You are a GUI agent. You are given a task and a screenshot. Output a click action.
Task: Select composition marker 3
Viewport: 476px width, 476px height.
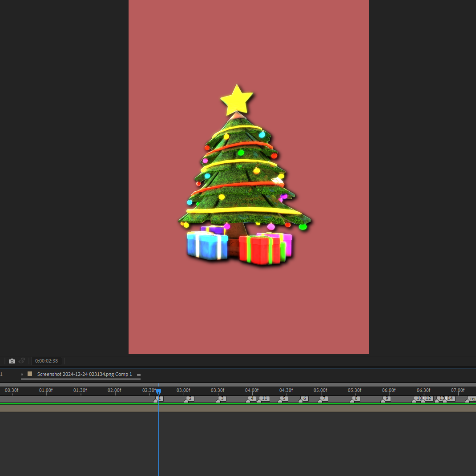221,399
